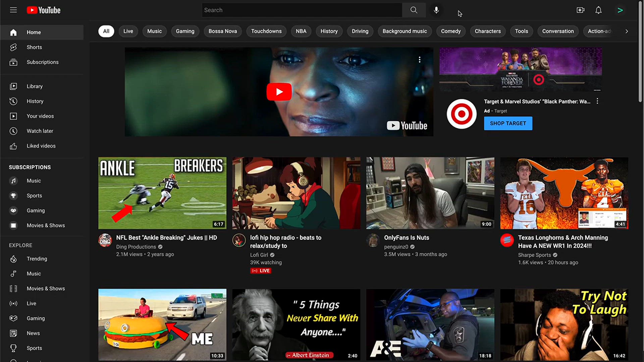Open Library in sidebar
Viewport: 644px width, 362px height.
pyautogui.click(x=42, y=86)
